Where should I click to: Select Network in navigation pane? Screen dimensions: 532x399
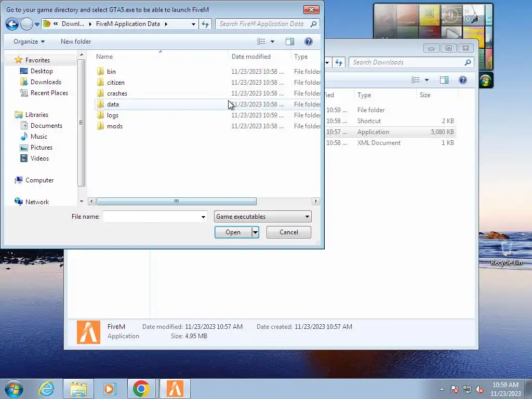point(32,202)
